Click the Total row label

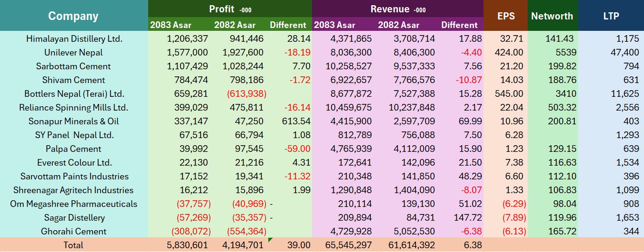74,245
